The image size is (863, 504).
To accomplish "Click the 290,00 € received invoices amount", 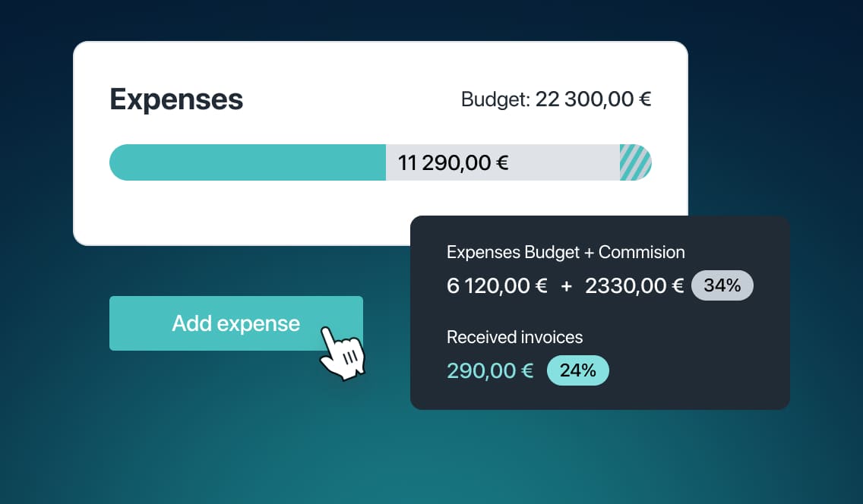I will [490, 371].
